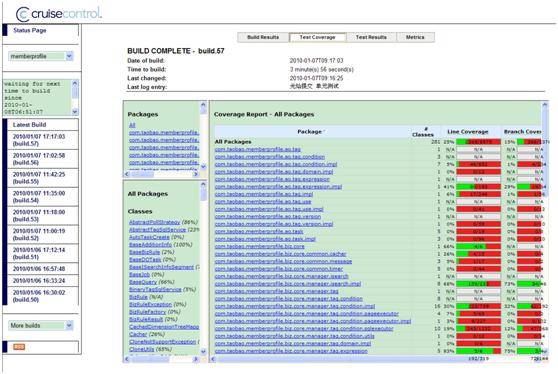The image size is (558, 374).
Task: Select the Metrics tab
Action: [x=415, y=37]
